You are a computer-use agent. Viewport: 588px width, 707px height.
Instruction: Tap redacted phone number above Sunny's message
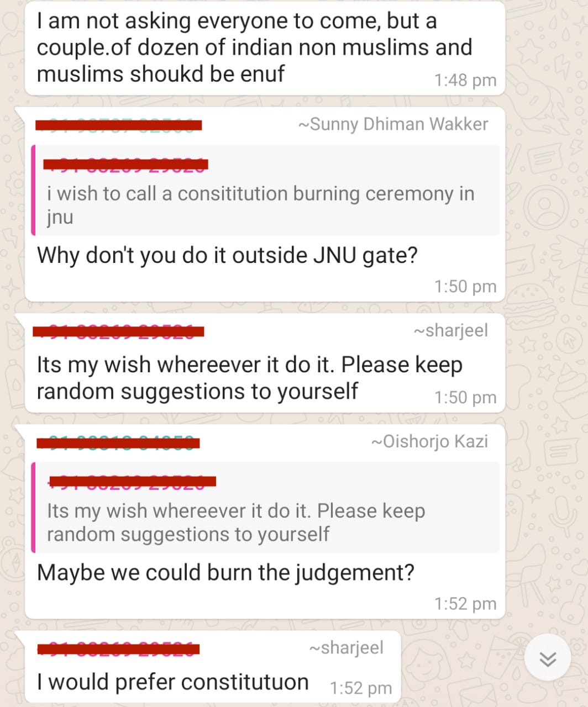pos(118,125)
